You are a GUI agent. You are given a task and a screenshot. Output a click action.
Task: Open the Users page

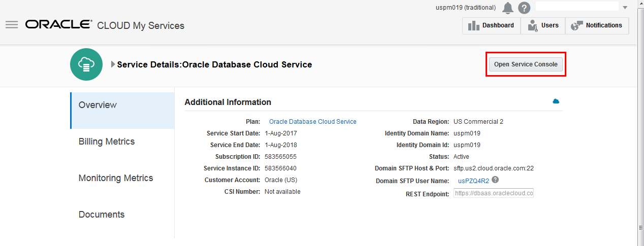[x=543, y=25]
